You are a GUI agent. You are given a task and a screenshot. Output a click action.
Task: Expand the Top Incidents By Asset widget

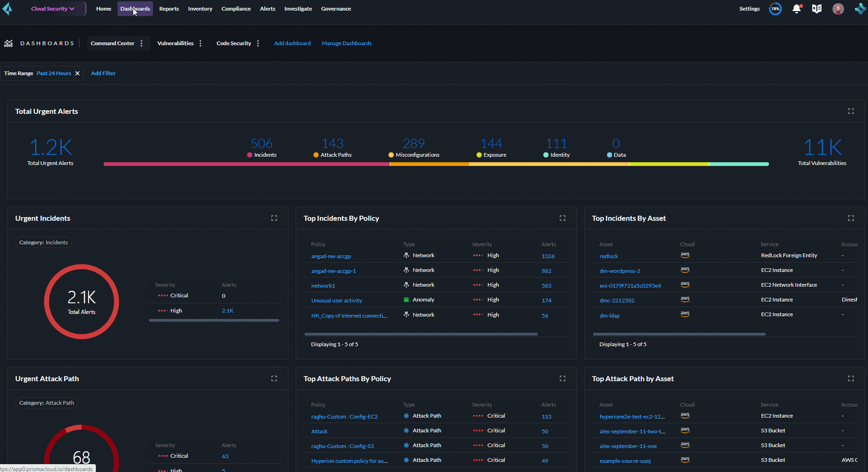[851, 218]
